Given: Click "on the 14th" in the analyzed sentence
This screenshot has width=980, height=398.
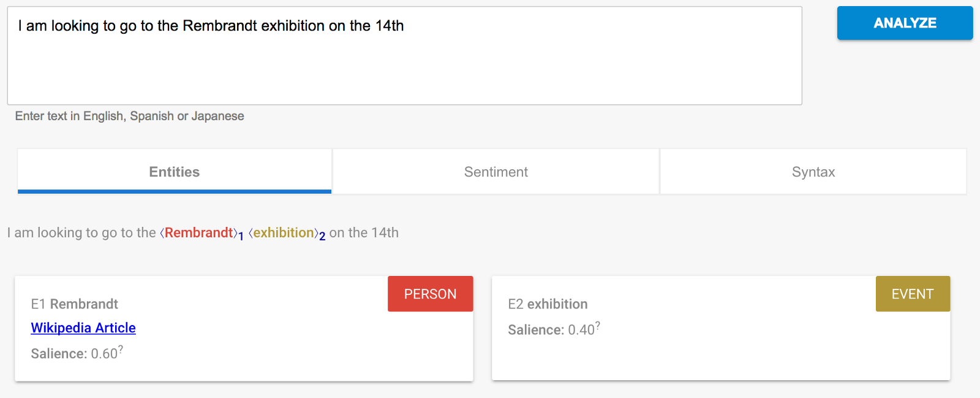Looking at the screenshot, I should click(x=364, y=233).
